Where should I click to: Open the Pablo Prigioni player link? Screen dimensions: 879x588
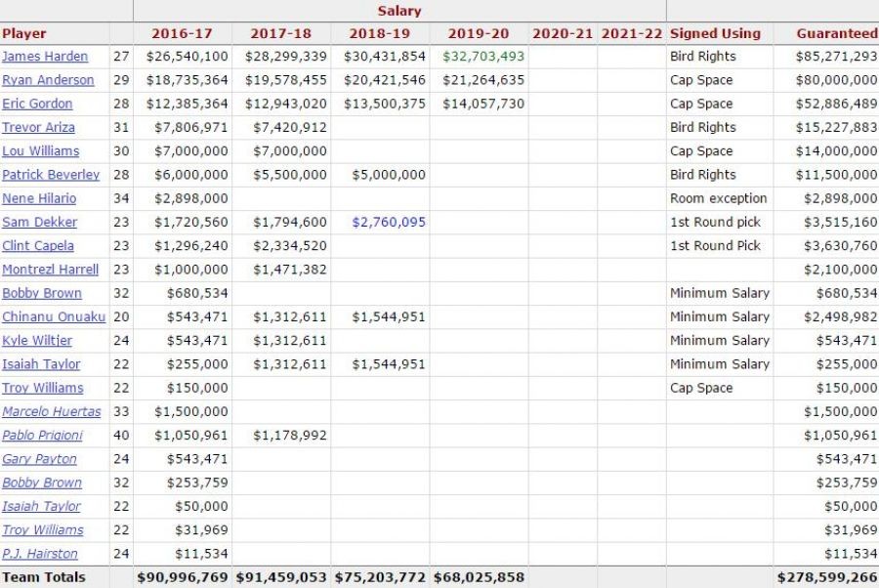point(42,435)
